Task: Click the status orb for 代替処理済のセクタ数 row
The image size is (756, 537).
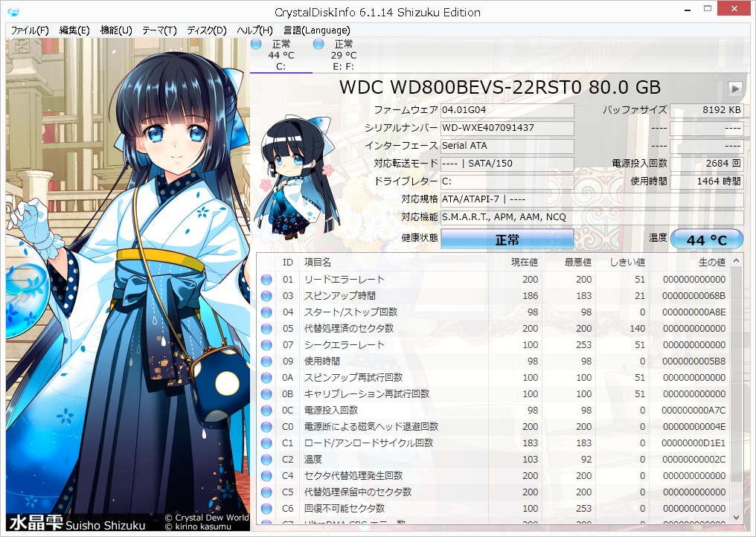Action: (266, 329)
